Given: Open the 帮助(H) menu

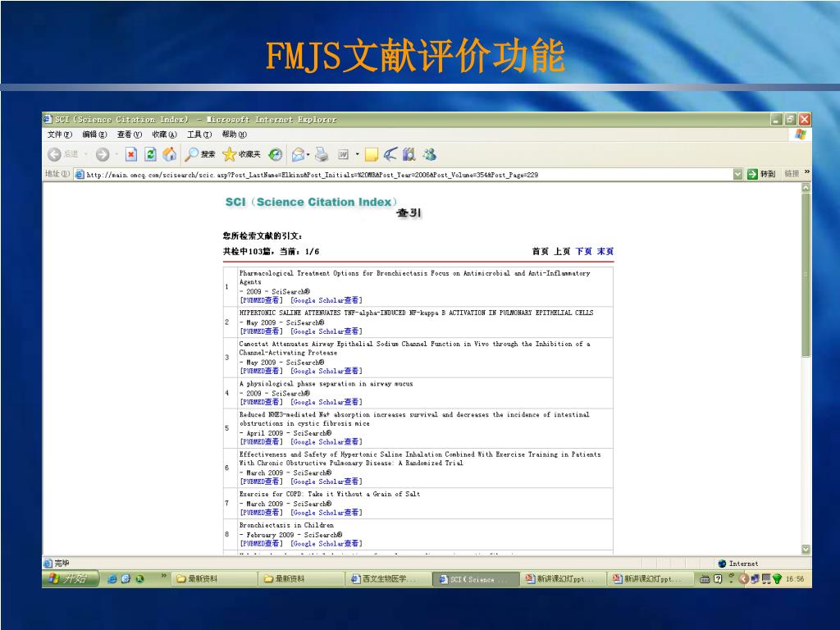Looking at the screenshot, I should 234,135.
